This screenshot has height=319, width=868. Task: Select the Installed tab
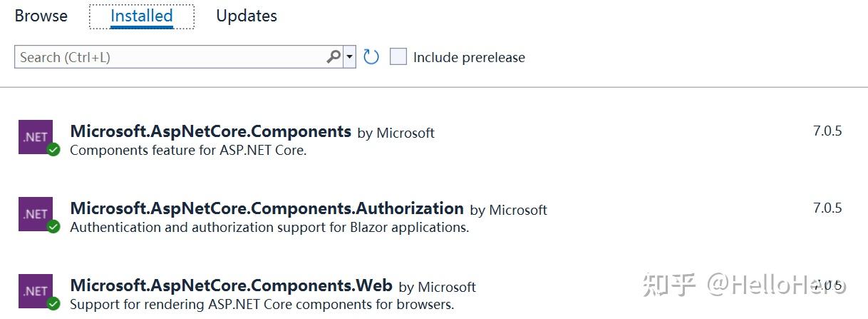[x=142, y=16]
